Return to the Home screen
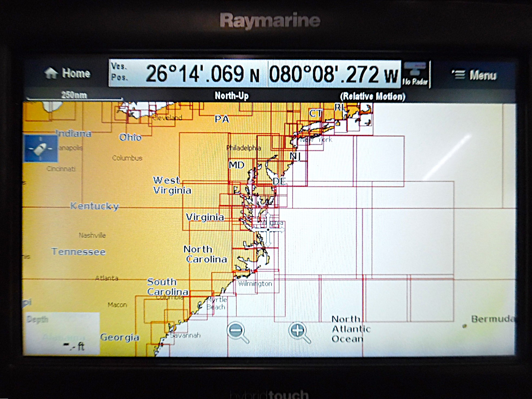 point(76,73)
